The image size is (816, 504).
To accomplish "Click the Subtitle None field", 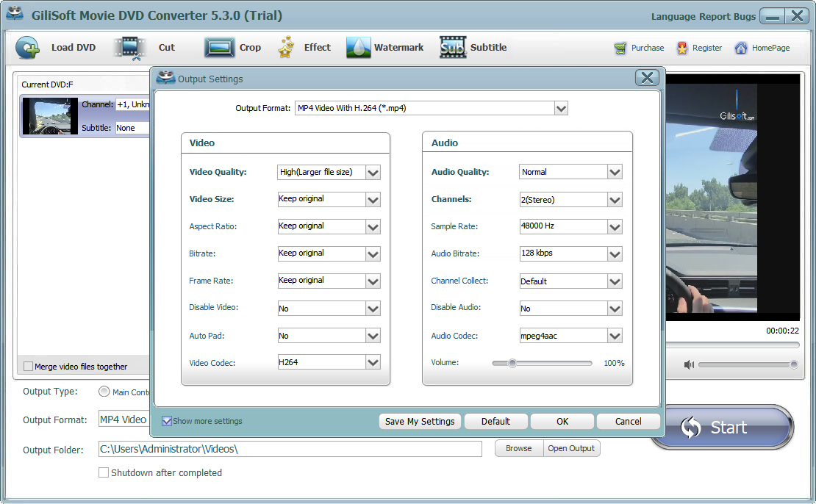I will point(132,127).
